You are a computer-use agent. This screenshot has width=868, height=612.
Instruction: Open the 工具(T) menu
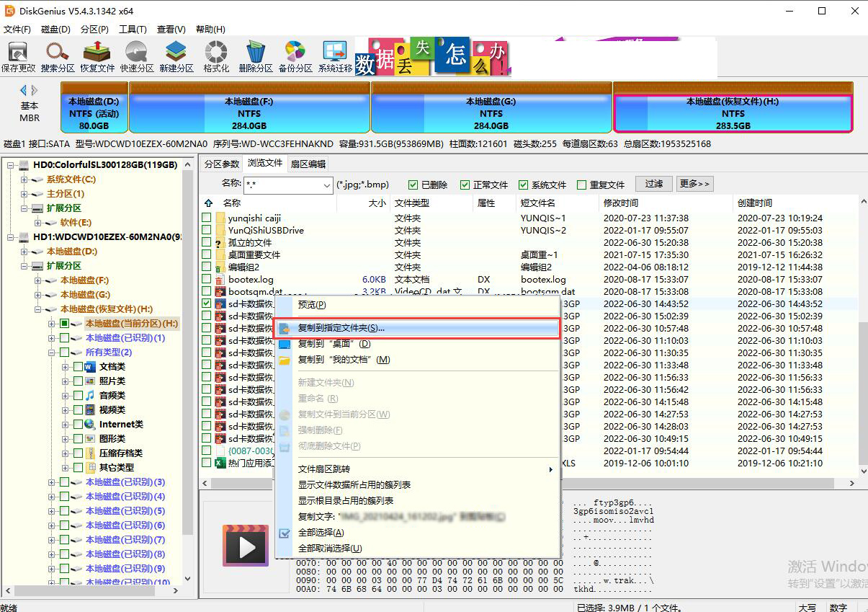[x=133, y=30]
